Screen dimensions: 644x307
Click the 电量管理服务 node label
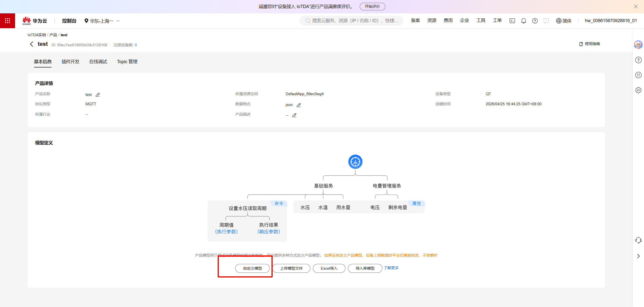point(387,186)
